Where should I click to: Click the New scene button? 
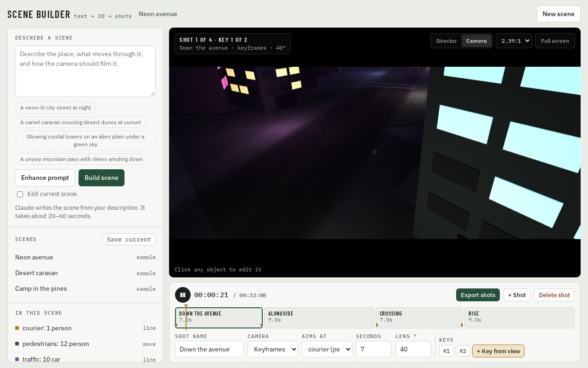[x=558, y=14]
